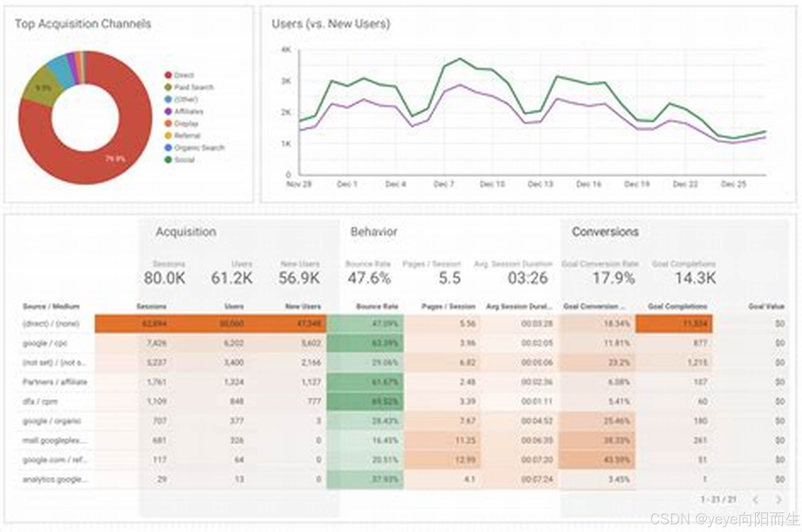Click the Affiliates legend dot
802x532 pixels.
168,111
